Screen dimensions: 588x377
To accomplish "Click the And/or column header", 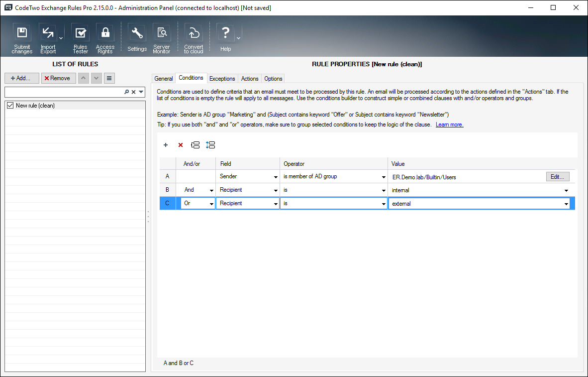I will pyautogui.click(x=196, y=164).
